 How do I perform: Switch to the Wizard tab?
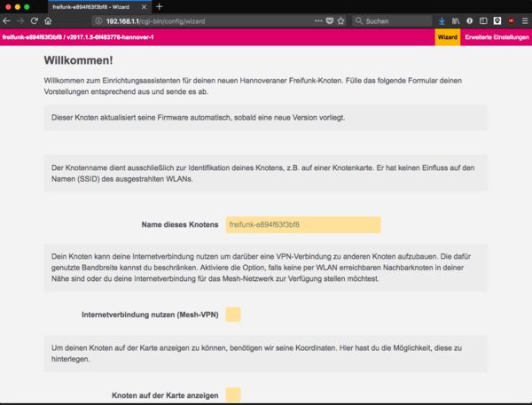pyautogui.click(x=447, y=36)
